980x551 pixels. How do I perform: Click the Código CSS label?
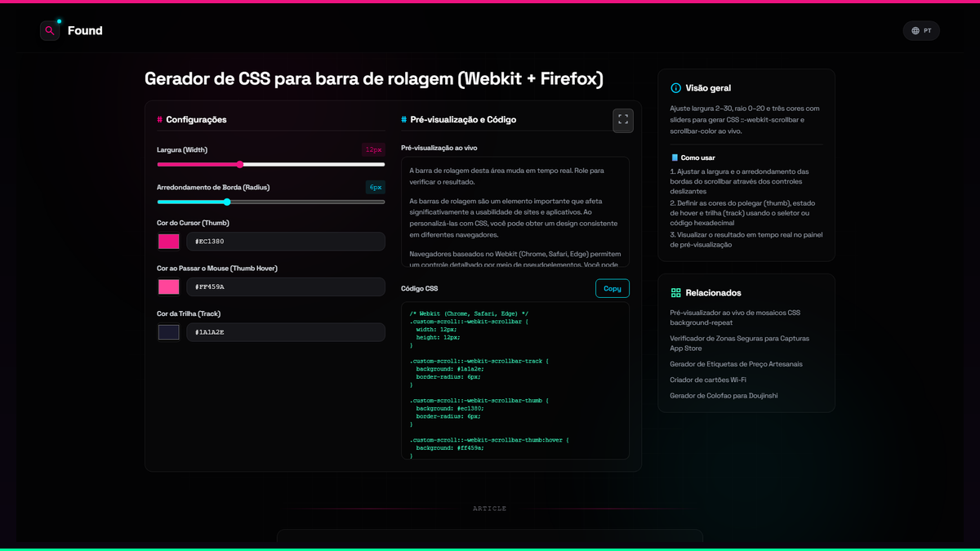[x=420, y=288]
